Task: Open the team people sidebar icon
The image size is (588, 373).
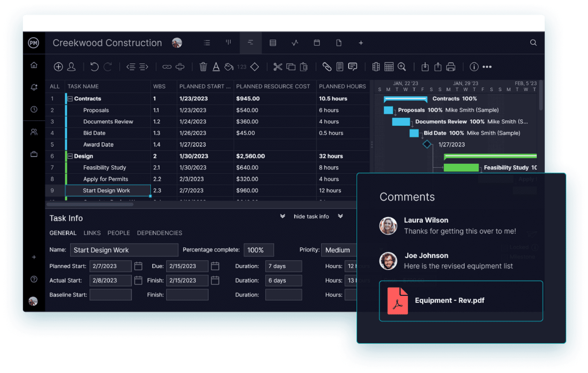Action: 34,132
